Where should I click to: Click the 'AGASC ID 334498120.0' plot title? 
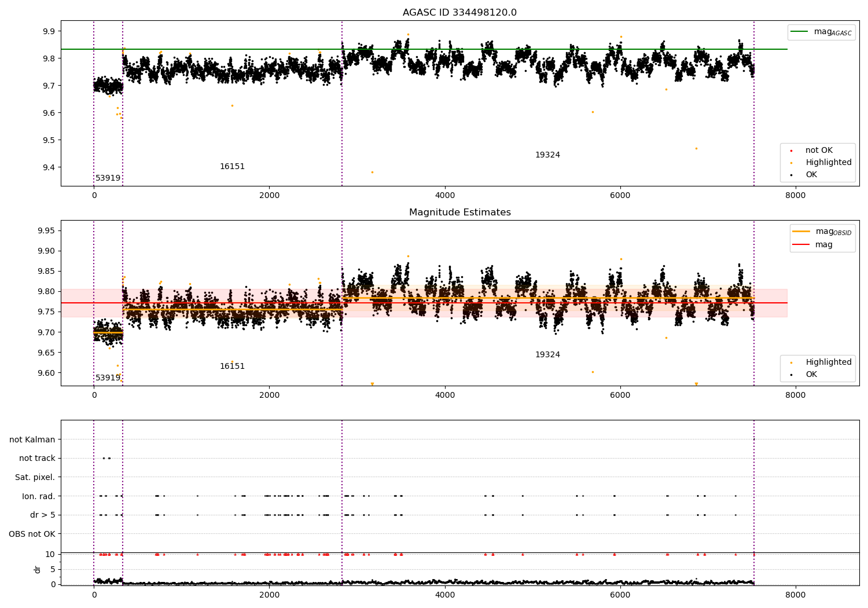point(459,13)
